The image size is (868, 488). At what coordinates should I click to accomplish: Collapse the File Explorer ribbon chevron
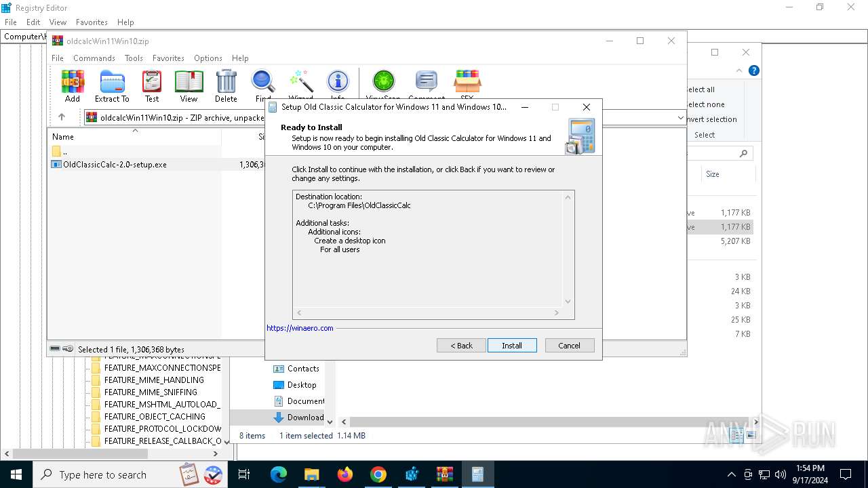pyautogui.click(x=739, y=70)
